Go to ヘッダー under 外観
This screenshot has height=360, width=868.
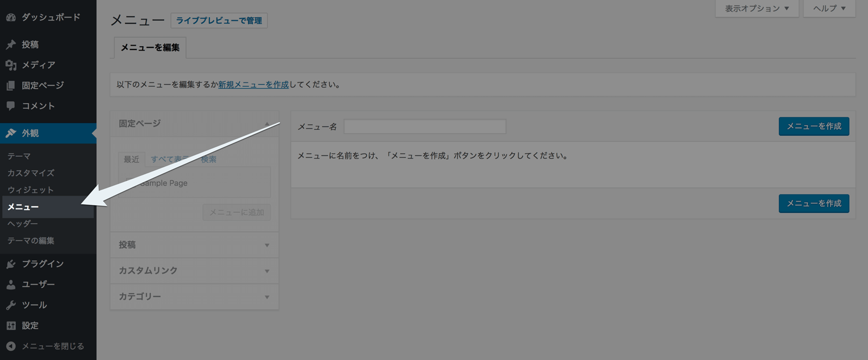23,224
